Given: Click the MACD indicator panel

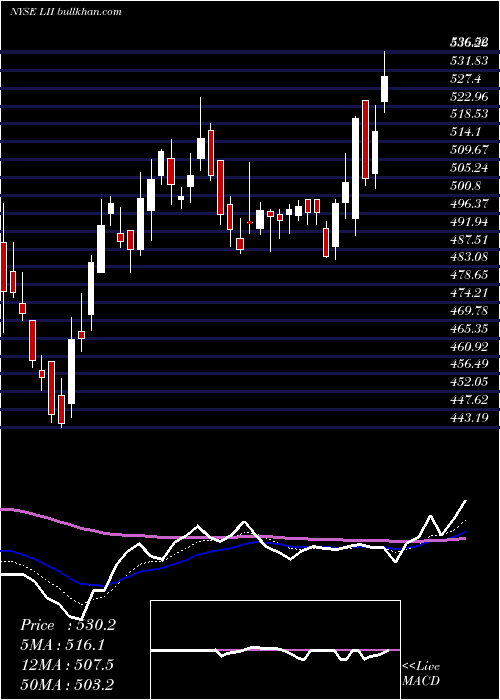Looking at the screenshot, I should (x=275, y=650).
